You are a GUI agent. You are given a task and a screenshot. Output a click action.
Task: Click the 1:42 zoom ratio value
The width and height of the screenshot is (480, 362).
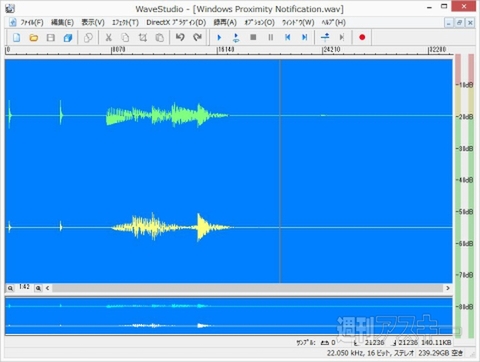click(24, 287)
